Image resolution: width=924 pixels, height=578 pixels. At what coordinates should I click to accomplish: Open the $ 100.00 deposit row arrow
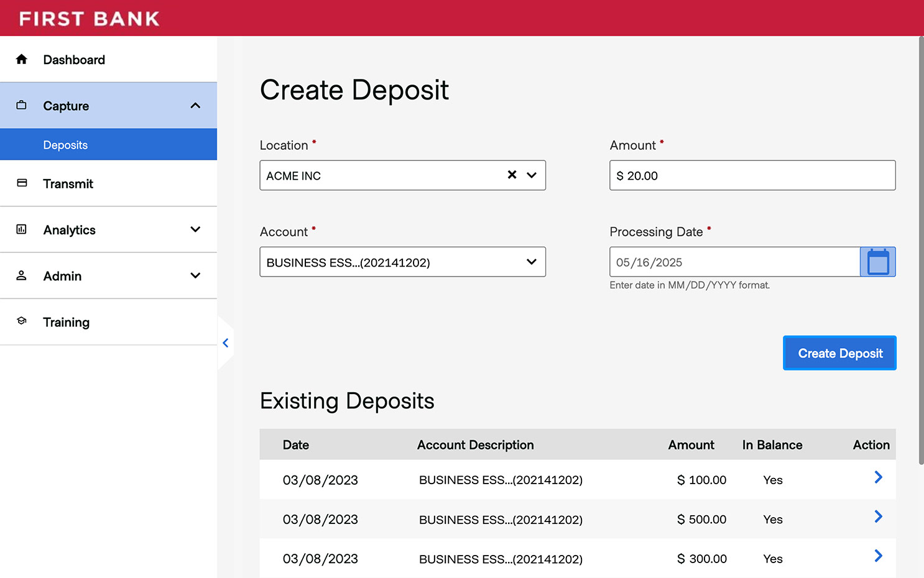pyautogui.click(x=878, y=477)
